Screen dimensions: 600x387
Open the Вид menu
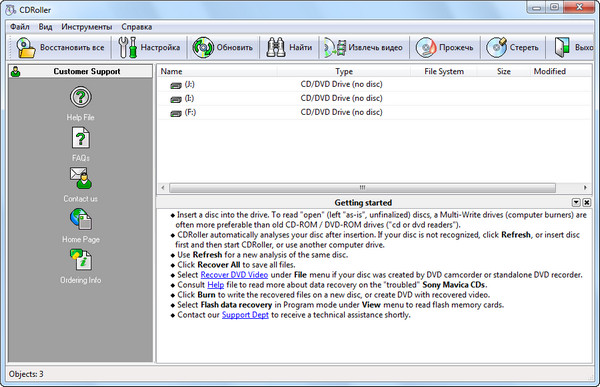click(x=45, y=27)
